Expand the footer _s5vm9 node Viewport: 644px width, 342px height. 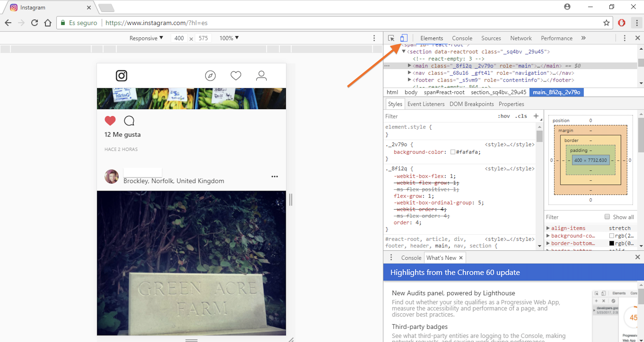[409, 80]
